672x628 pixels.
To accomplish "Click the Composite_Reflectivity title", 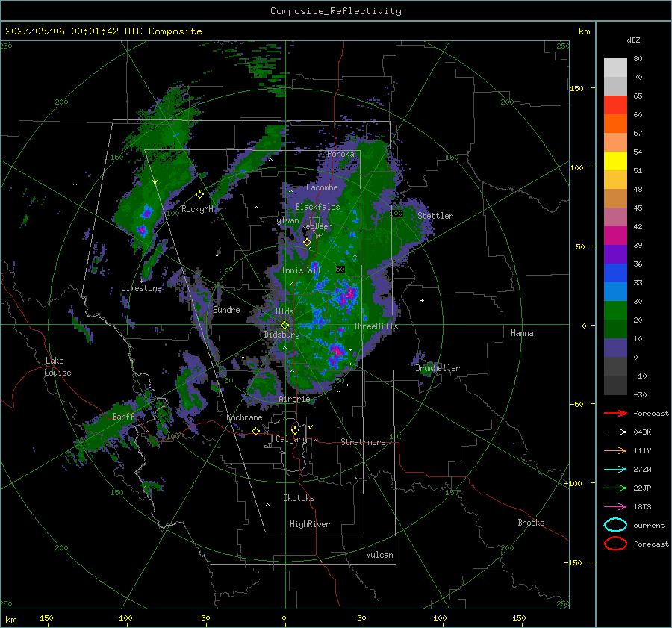I will [336, 11].
